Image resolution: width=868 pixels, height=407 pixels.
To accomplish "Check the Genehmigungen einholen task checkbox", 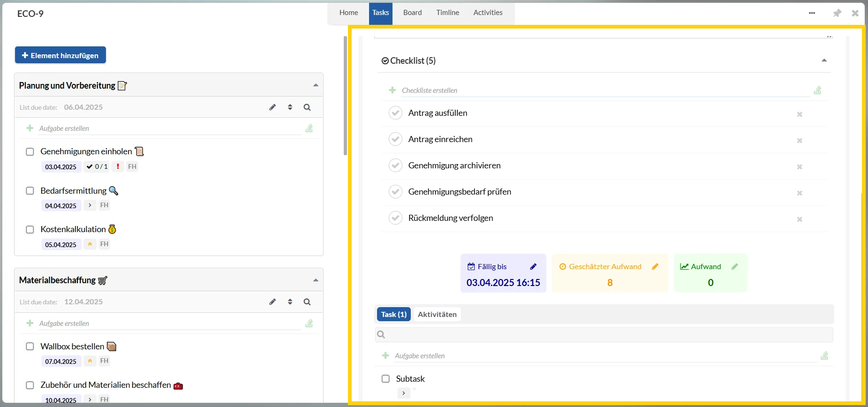I will [x=30, y=152].
